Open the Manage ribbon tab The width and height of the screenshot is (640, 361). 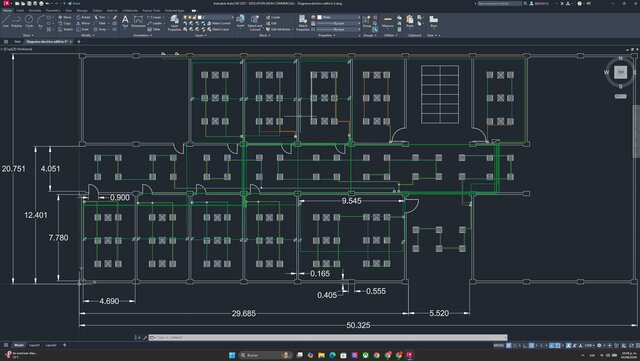click(82, 11)
